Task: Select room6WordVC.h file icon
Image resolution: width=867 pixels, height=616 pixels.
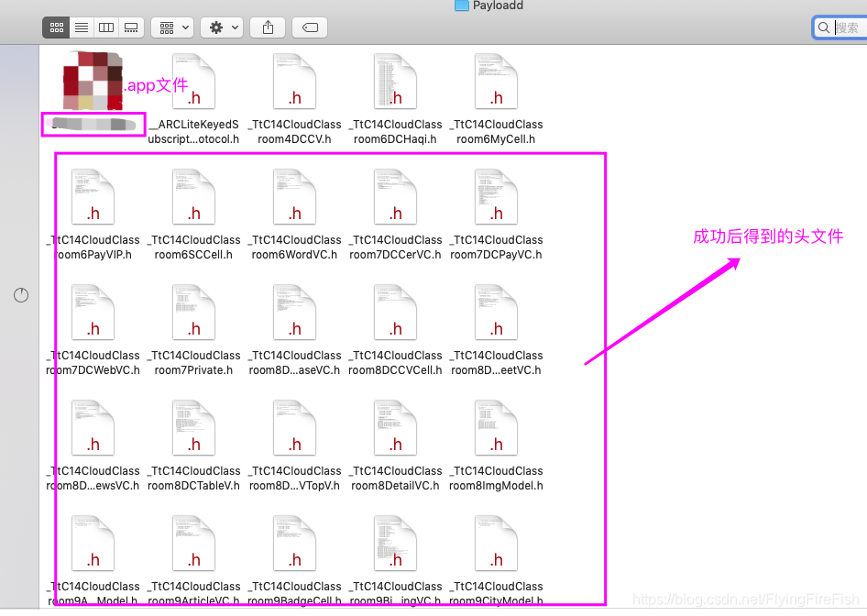Action: pyautogui.click(x=295, y=197)
